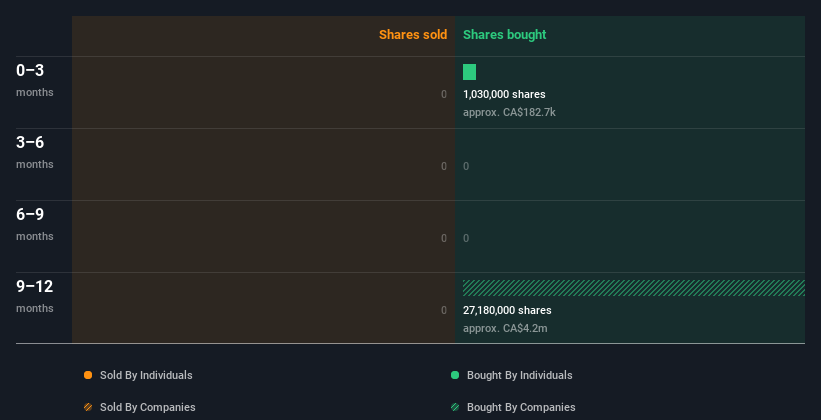Click the green Bought By Individuals legend dot
821x420 pixels.
point(455,375)
